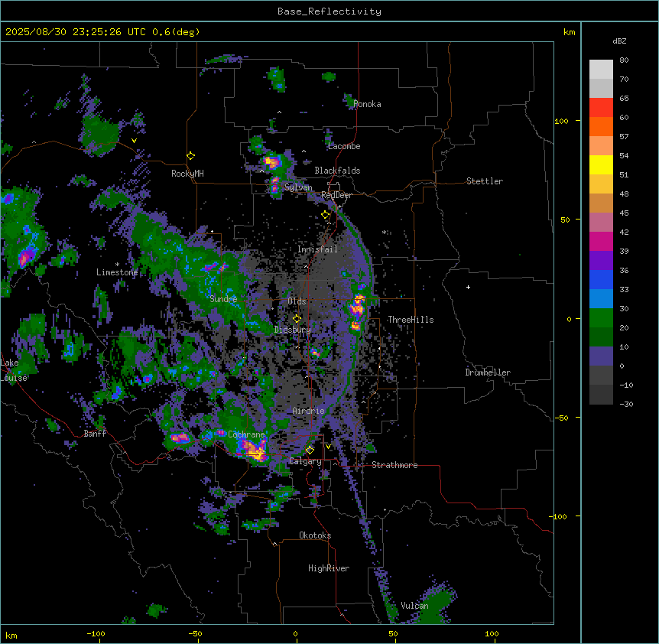This screenshot has height=644, width=659.
Task: Click the Ponoka label
Action: click(367, 104)
